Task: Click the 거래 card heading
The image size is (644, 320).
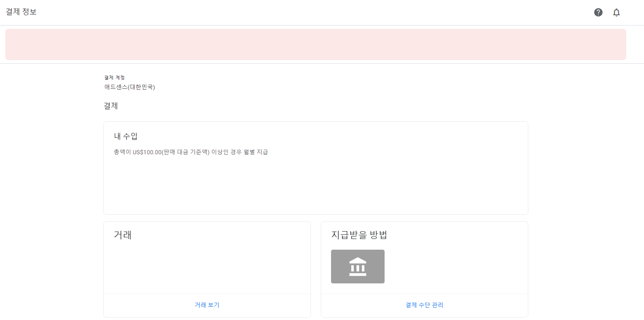Action: (123, 235)
